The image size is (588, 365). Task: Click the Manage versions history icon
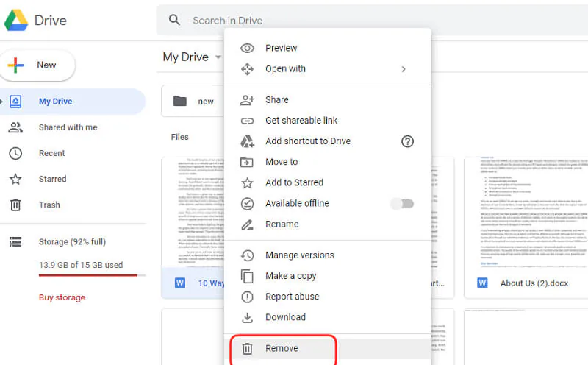(x=247, y=255)
